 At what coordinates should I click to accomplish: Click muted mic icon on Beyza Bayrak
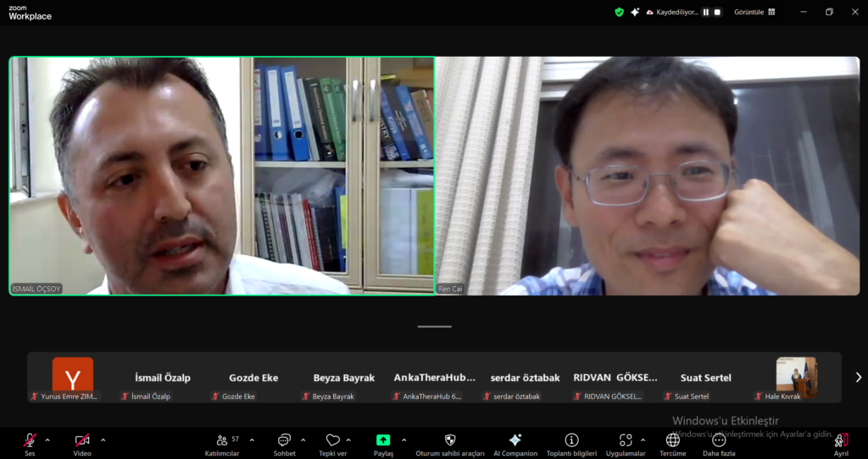pos(305,396)
